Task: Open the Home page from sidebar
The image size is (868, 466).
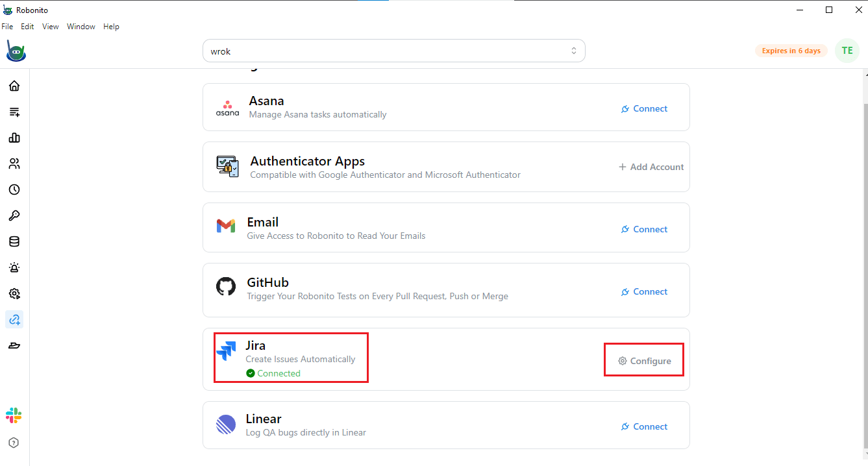Action: pos(14,86)
